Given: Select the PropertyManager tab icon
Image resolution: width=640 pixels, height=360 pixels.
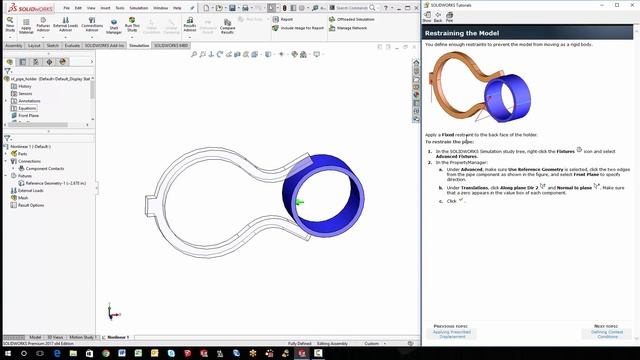Looking at the screenshot, I should point(23,62).
